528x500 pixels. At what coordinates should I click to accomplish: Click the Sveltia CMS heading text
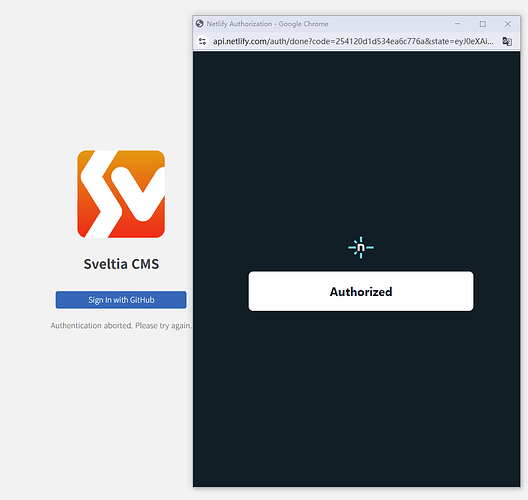(121, 264)
